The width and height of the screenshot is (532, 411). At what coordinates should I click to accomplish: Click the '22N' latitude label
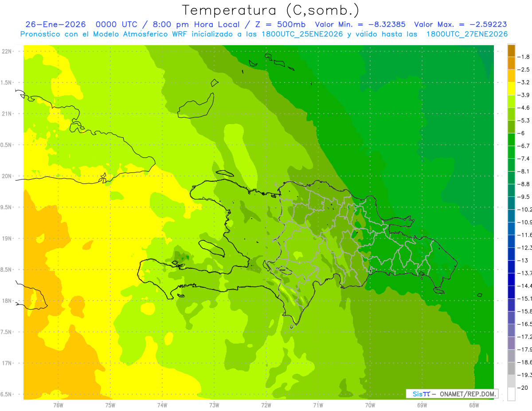(x=8, y=51)
